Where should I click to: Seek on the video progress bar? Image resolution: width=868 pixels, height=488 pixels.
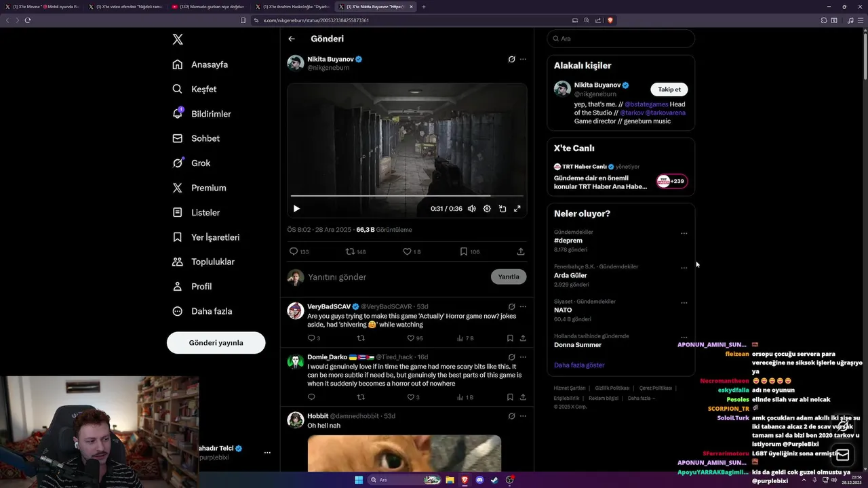click(407, 196)
